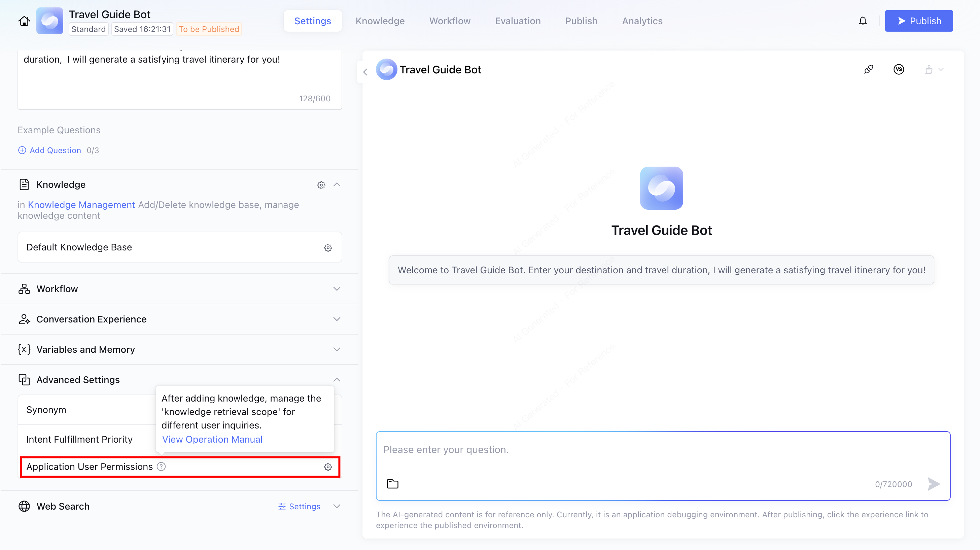Screen dimensions: 980x550
Task: Open the View Operation Manual link
Action: click(212, 439)
